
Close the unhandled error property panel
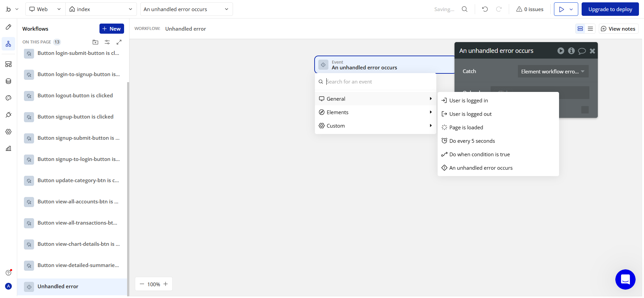point(592,51)
